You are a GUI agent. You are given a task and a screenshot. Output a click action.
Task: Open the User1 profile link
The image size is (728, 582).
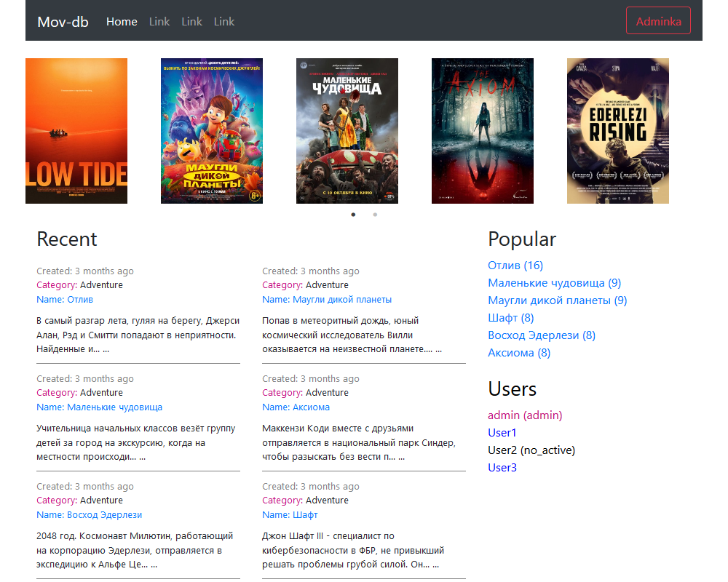502,433
